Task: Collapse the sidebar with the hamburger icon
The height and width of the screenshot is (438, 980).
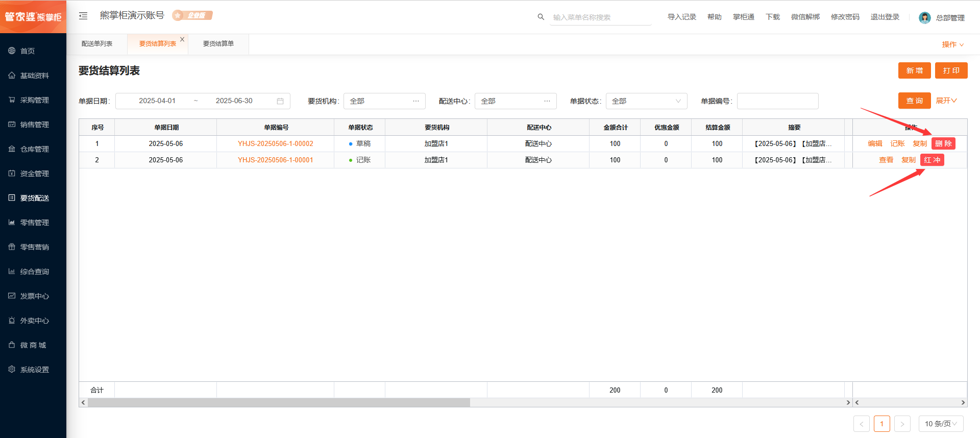Action: click(83, 16)
